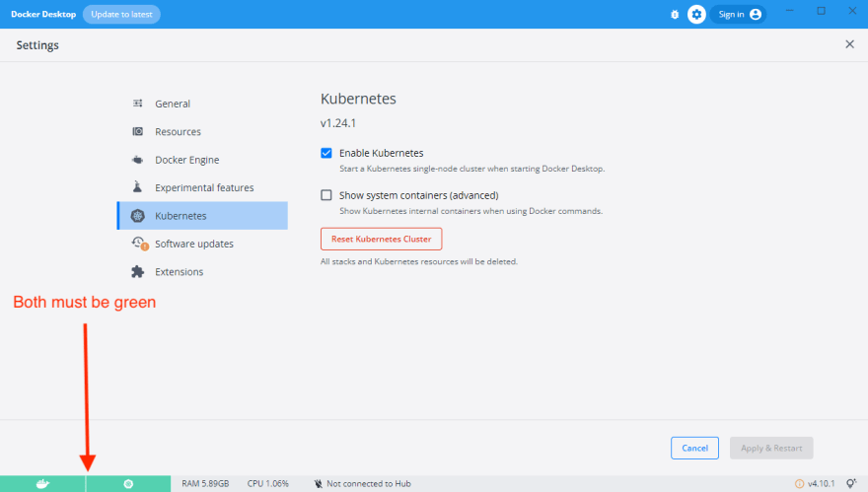
Task: Click the green Docker whale status icon
Action: coord(42,484)
